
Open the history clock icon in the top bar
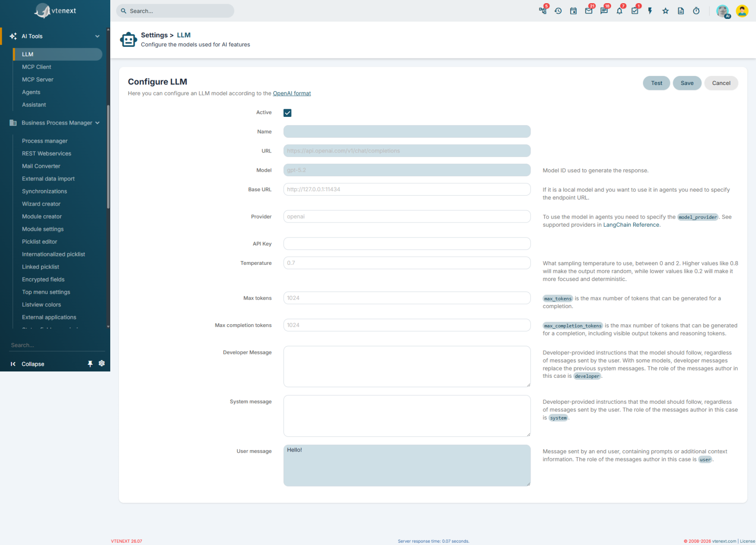pyautogui.click(x=558, y=11)
